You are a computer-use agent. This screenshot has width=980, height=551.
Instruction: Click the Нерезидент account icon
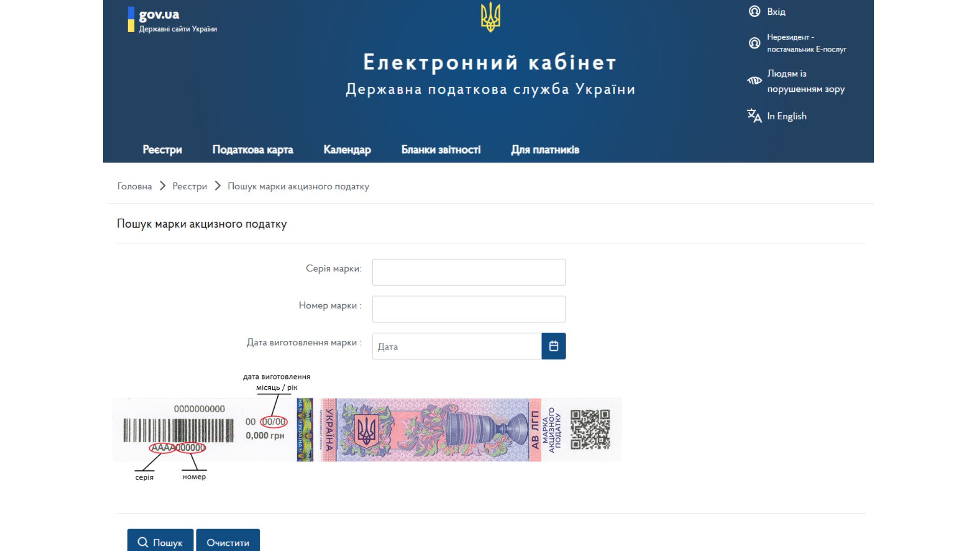click(754, 43)
